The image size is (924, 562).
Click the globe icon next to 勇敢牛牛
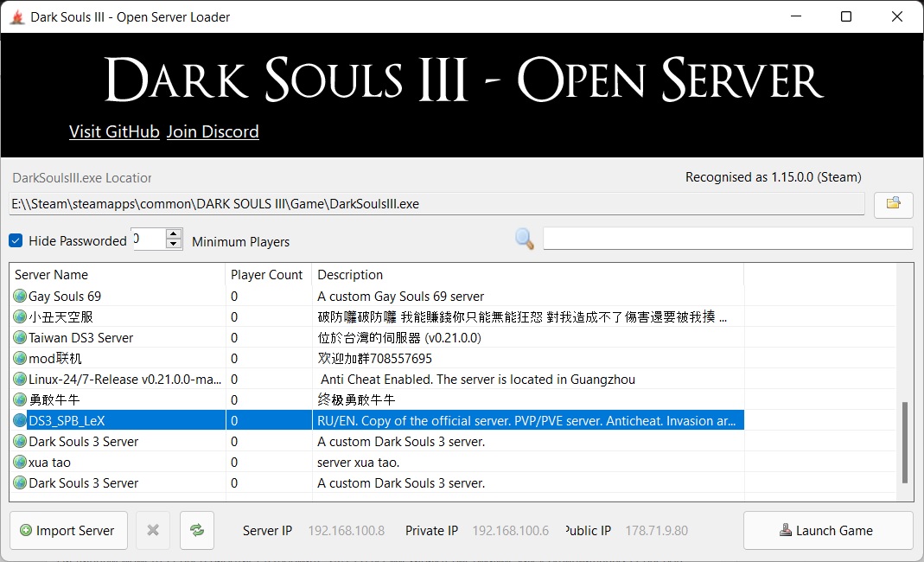pos(20,399)
